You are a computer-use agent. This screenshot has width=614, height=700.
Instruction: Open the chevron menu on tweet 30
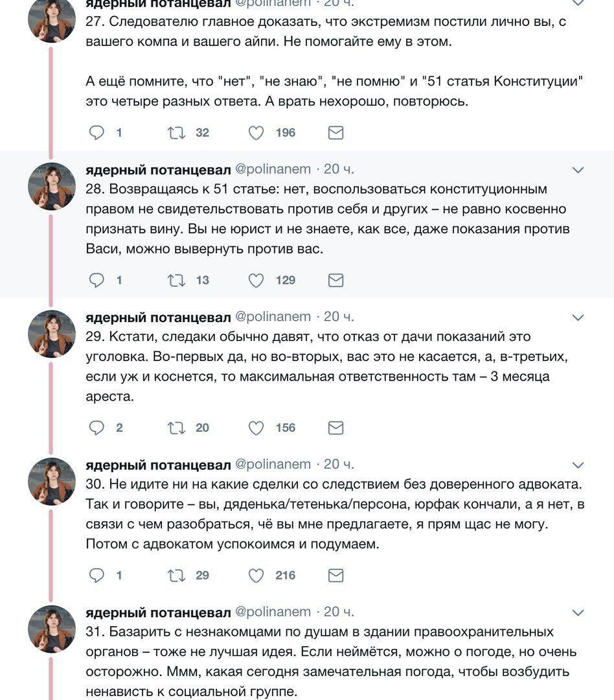pyautogui.click(x=578, y=465)
